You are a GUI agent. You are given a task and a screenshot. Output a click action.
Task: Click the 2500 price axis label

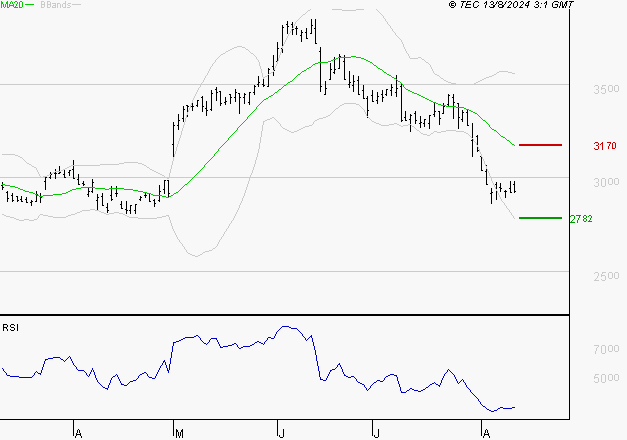[606, 276]
